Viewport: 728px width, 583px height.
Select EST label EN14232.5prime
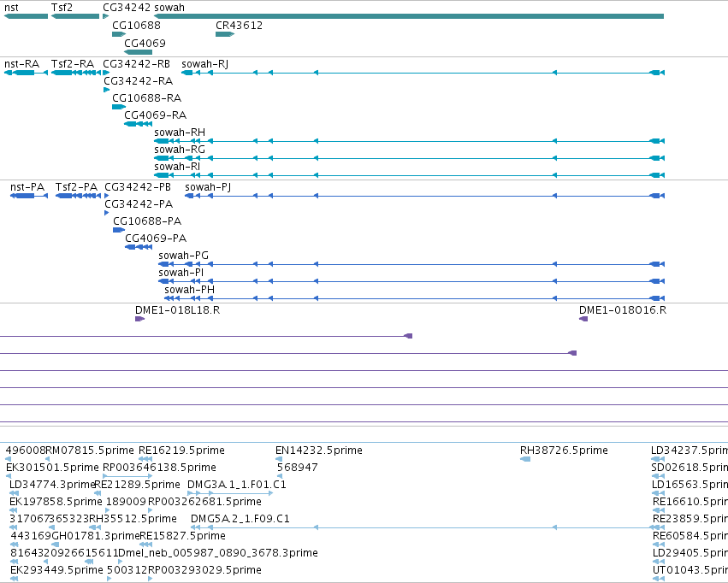tap(319, 450)
